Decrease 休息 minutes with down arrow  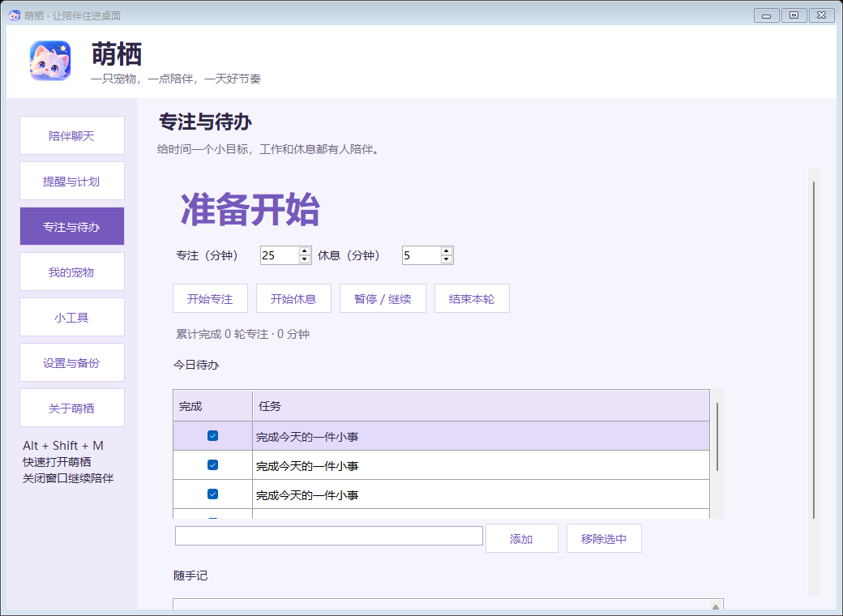[x=447, y=259]
